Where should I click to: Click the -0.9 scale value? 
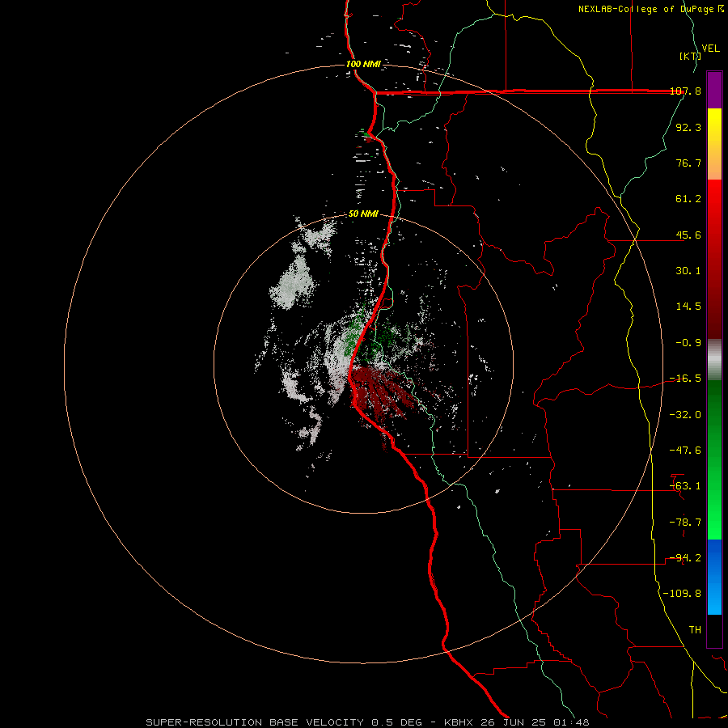688,343
